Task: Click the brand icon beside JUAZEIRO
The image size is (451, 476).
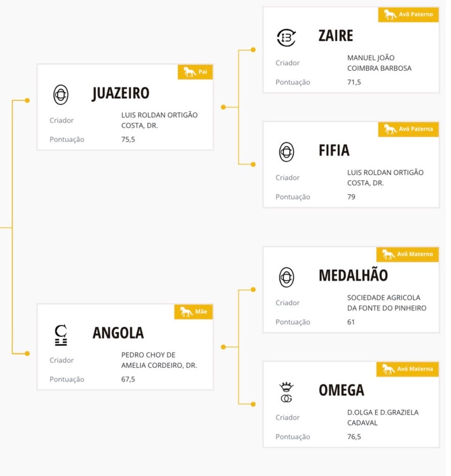Action: pyautogui.click(x=61, y=94)
